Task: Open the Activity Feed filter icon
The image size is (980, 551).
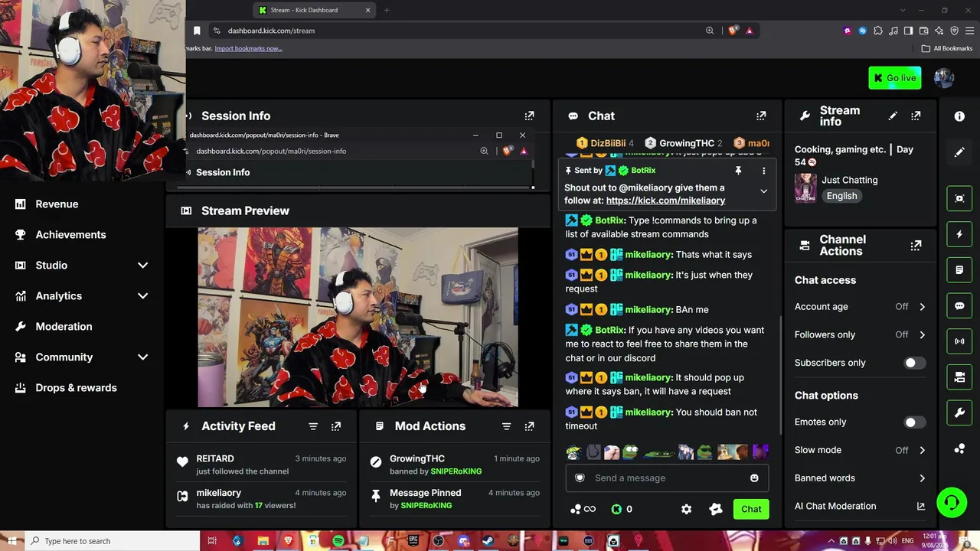Action: (x=313, y=426)
